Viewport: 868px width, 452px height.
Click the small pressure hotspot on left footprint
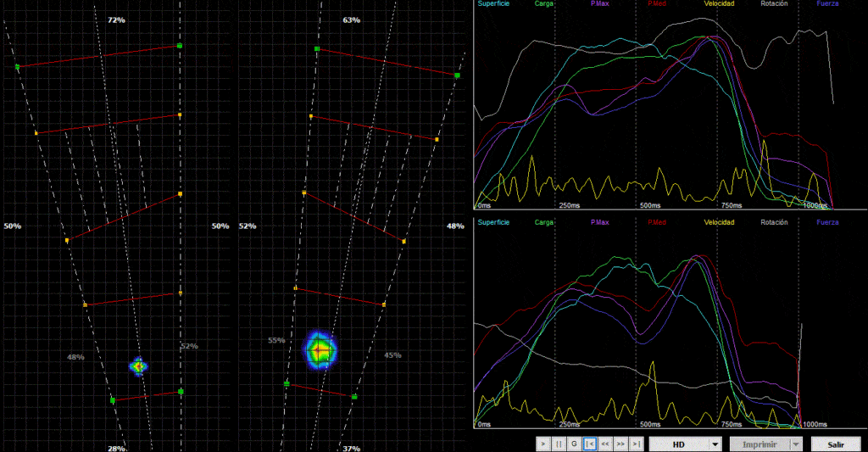point(138,366)
